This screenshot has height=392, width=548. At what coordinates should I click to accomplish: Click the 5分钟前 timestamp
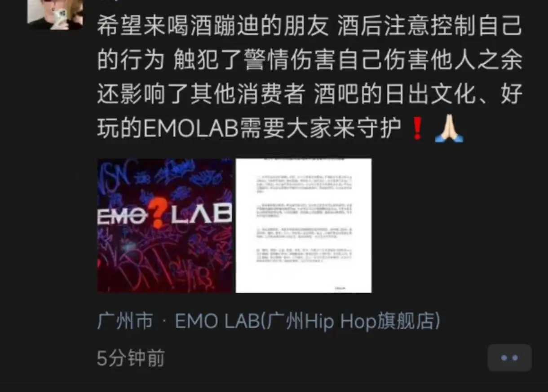tap(131, 358)
